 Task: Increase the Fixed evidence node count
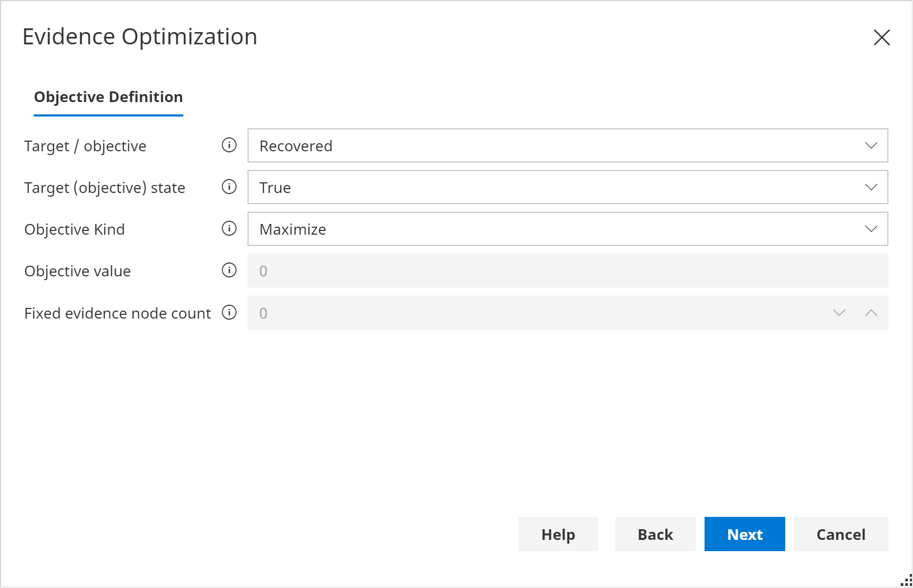(x=871, y=313)
